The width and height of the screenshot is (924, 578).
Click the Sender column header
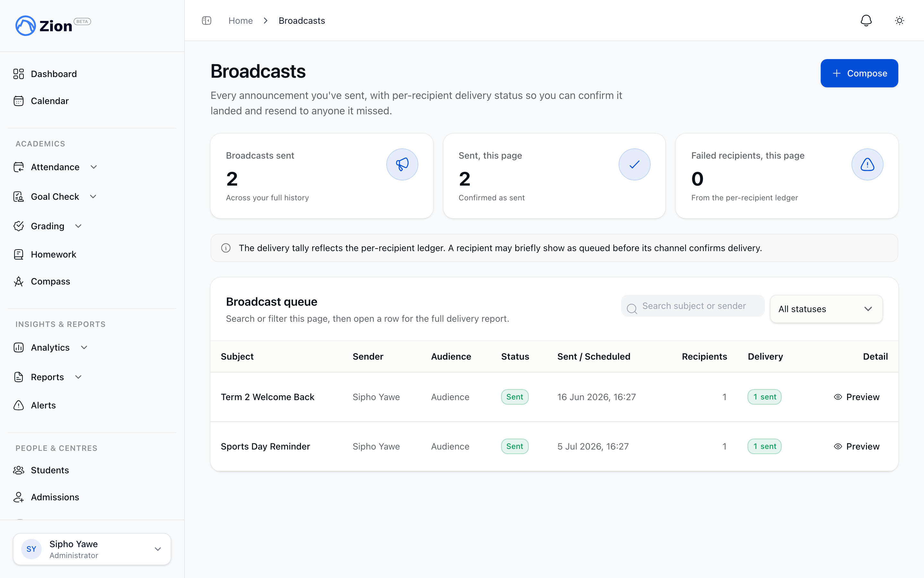(368, 356)
